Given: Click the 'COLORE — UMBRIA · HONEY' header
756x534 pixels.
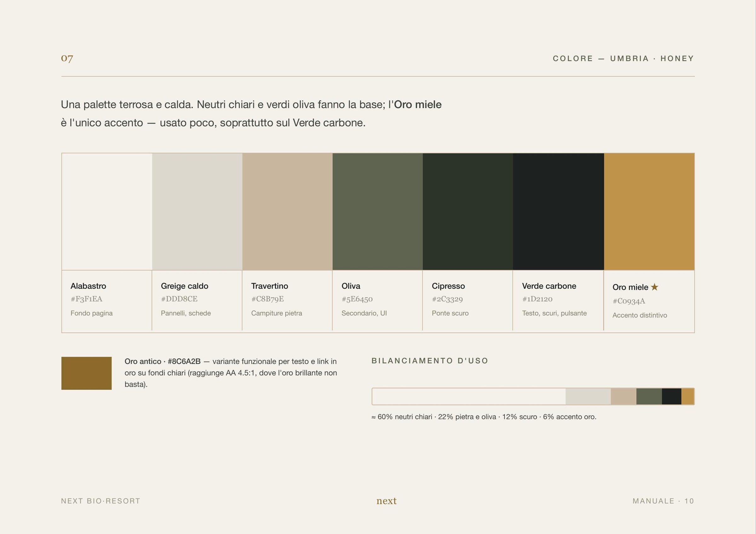Looking at the screenshot, I should click(x=623, y=59).
